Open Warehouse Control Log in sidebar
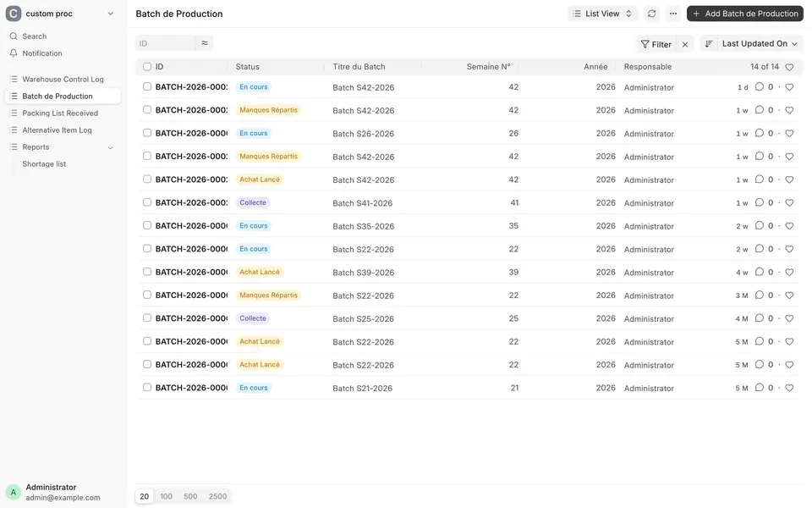Screen dimensions: 812x508 tap(63, 80)
